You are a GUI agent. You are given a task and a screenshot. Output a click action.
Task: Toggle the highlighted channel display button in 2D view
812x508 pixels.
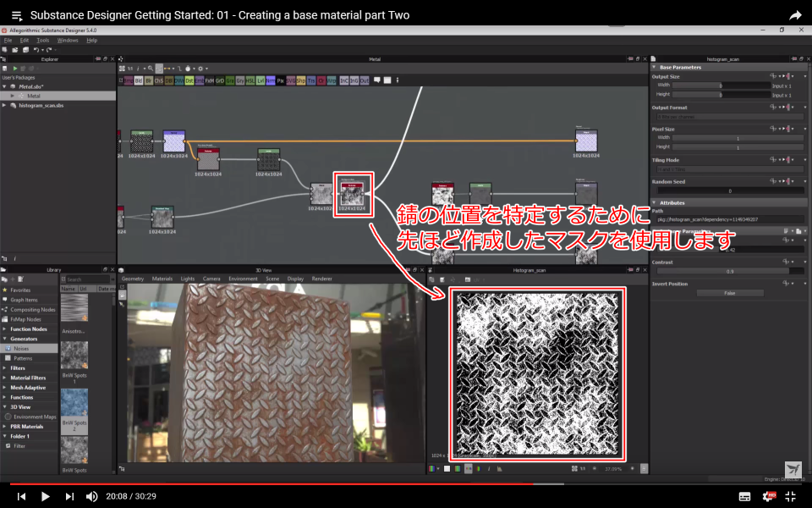[468, 468]
